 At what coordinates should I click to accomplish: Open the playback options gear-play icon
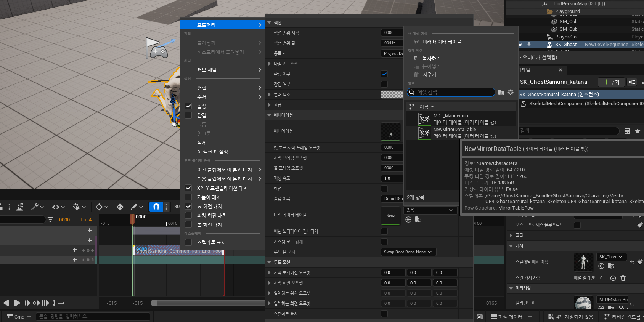click(79, 207)
